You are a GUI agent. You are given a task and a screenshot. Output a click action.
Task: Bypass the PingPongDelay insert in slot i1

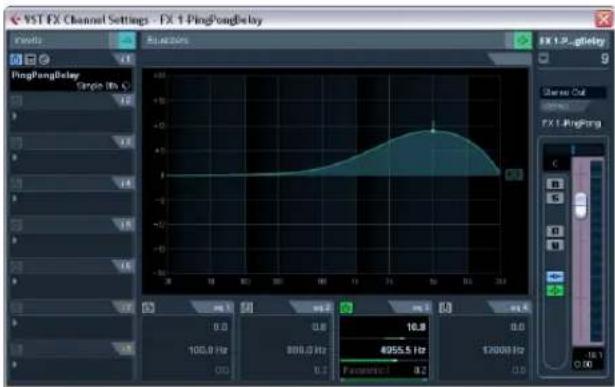click(x=30, y=60)
